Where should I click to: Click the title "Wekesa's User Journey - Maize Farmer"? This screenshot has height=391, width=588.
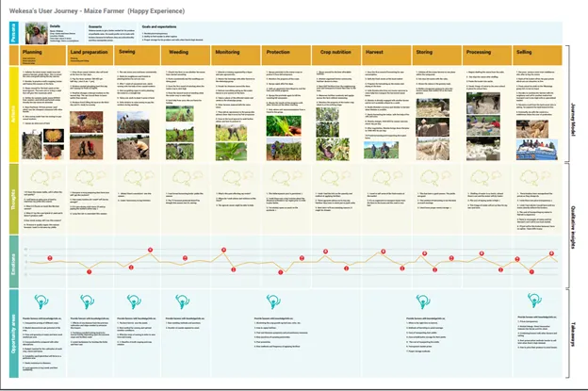pyautogui.click(x=67, y=11)
